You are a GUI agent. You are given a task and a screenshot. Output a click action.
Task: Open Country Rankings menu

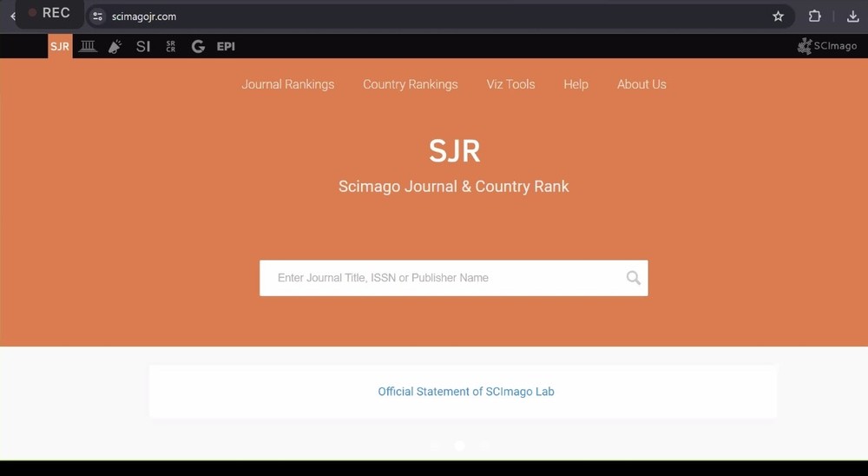point(411,84)
